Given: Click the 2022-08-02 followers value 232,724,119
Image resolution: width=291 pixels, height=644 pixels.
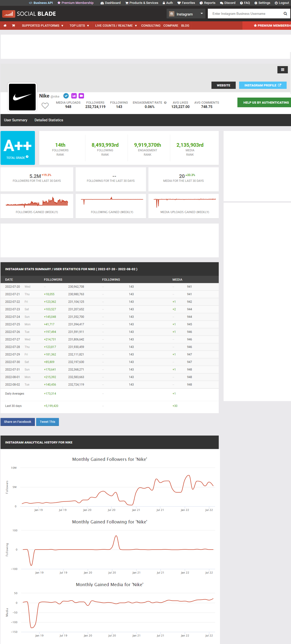Looking at the screenshot, I should click(76, 384).
